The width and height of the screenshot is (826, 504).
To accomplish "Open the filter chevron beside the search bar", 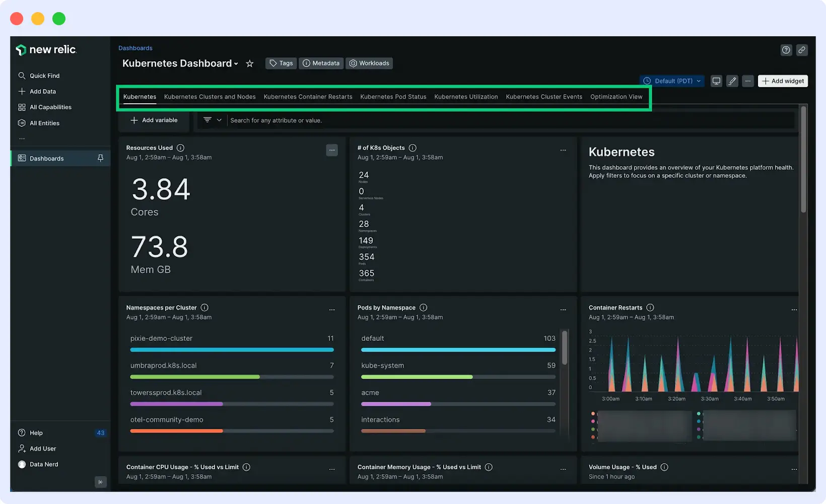I will pos(219,120).
